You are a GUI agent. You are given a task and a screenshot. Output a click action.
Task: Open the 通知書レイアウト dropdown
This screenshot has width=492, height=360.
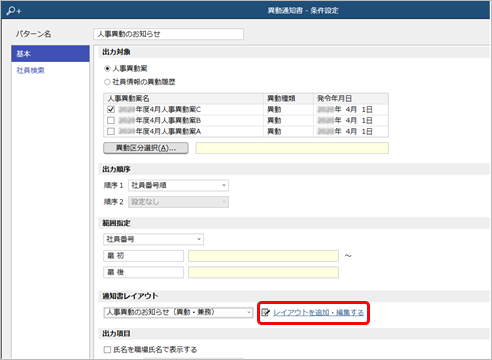coord(178,312)
